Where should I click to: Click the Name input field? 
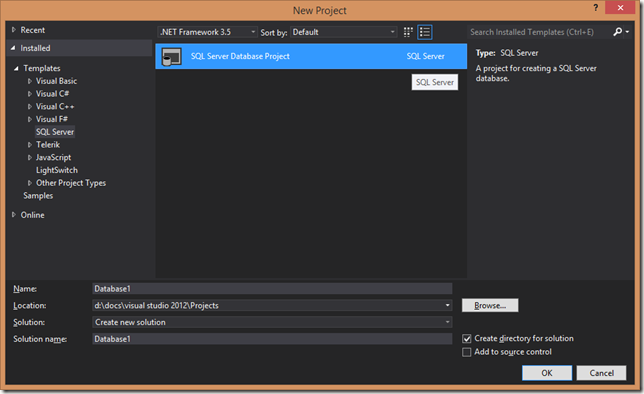pyautogui.click(x=272, y=289)
